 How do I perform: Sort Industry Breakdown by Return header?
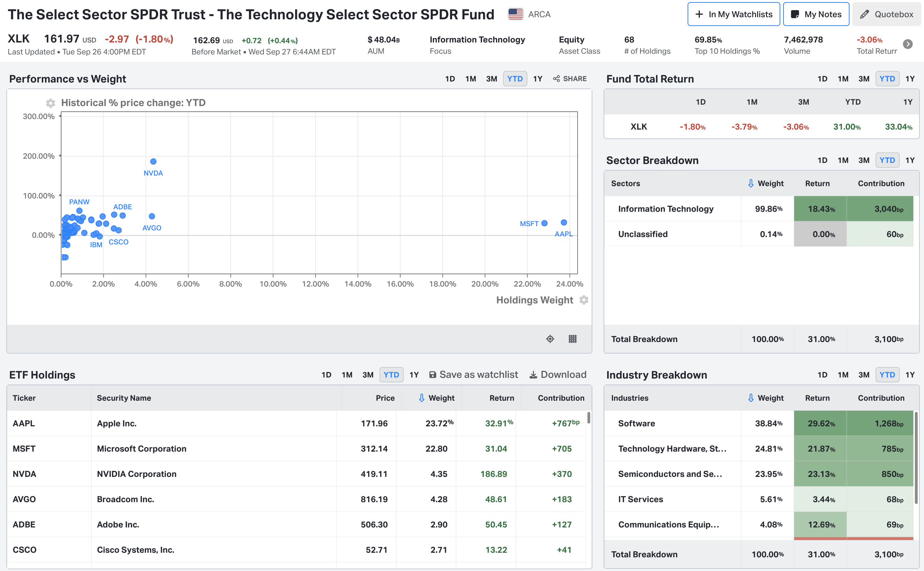tap(817, 398)
